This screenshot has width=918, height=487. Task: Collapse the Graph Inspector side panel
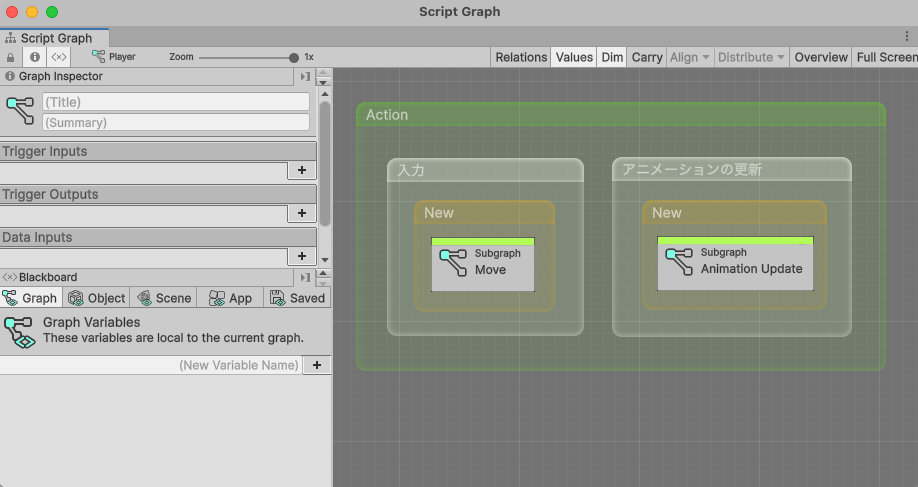tap(304, 77)
